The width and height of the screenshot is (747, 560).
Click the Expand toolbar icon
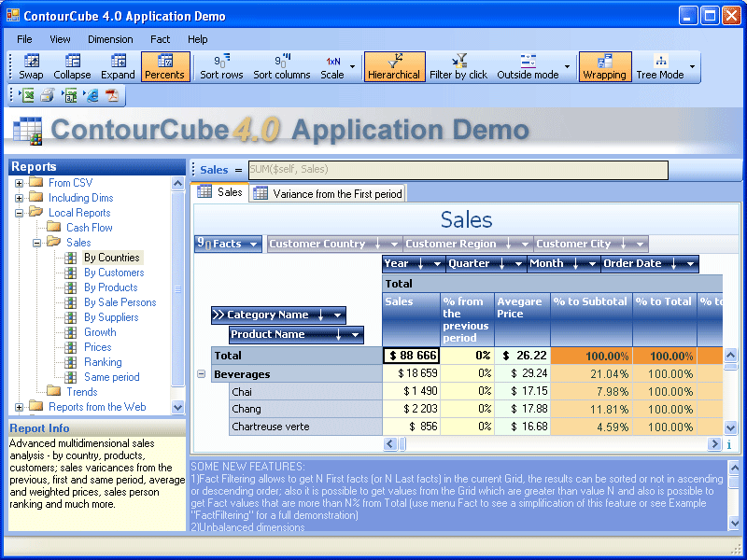coord(118,66)
